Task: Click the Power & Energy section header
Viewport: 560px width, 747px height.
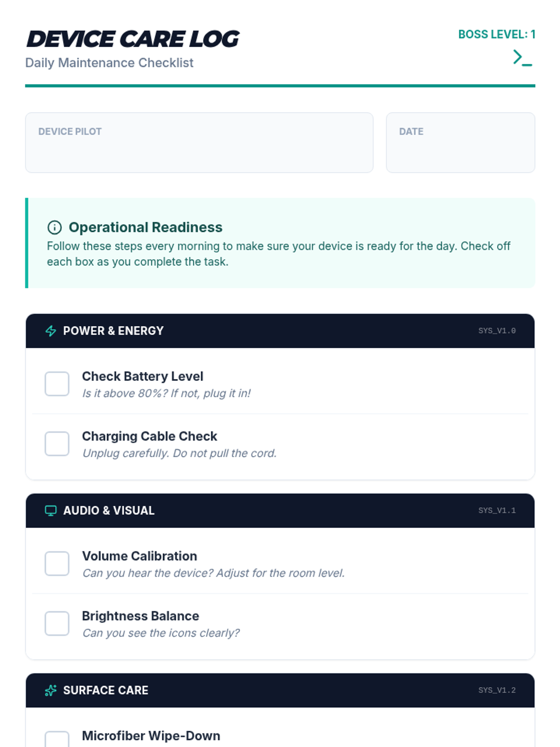Action: click(x=113, y=331)
